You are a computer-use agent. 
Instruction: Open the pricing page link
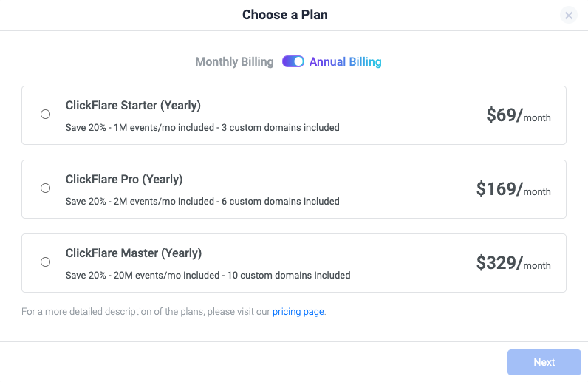pyautogui.click(x=298, y=312)
